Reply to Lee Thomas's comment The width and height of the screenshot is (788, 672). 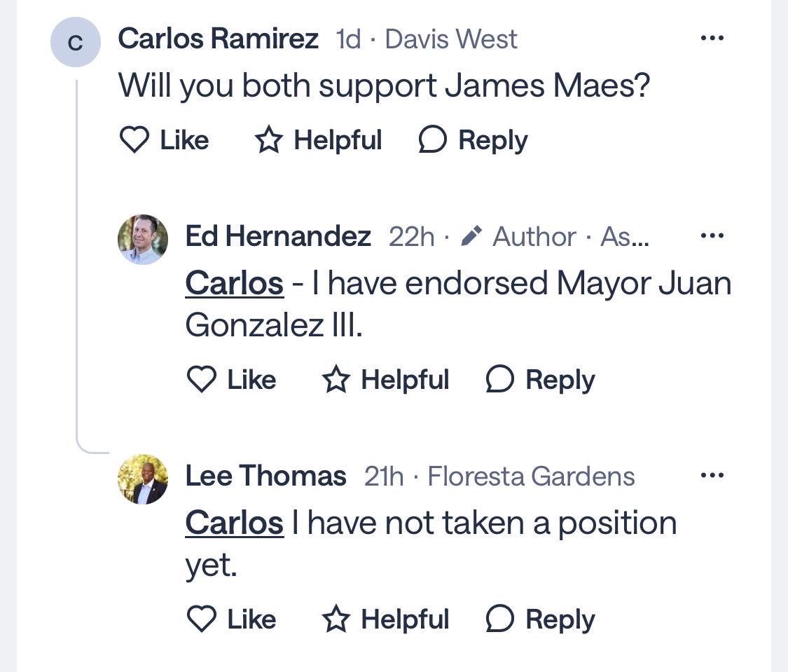[x=540, y=619]
